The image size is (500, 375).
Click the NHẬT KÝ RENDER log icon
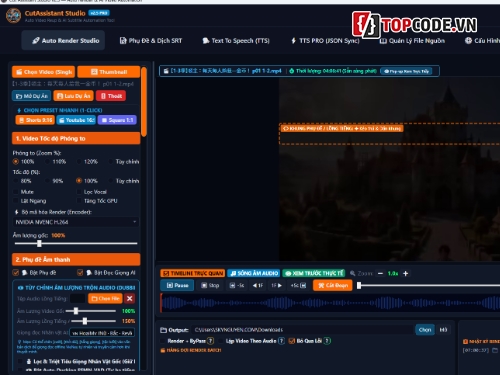[x=466, y=341]
